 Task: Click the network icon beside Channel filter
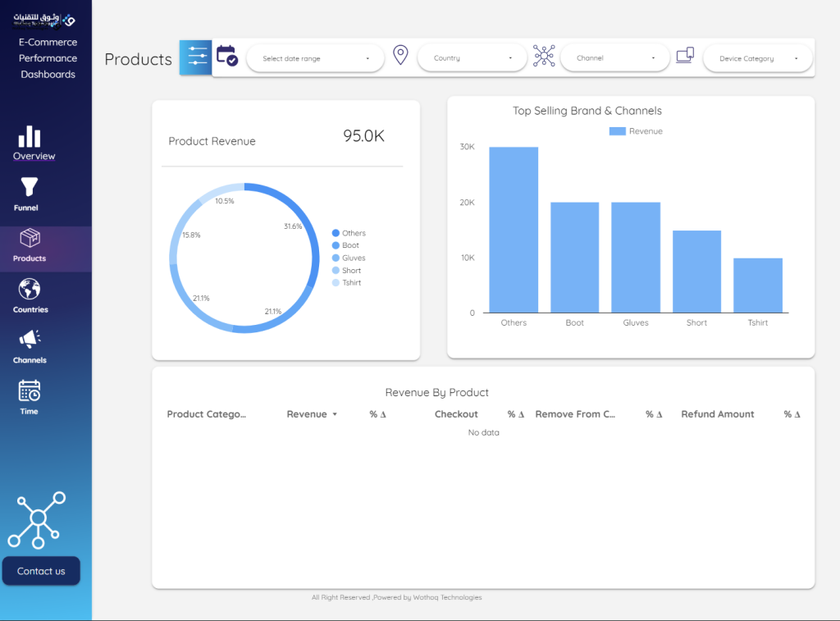[544, 56]
